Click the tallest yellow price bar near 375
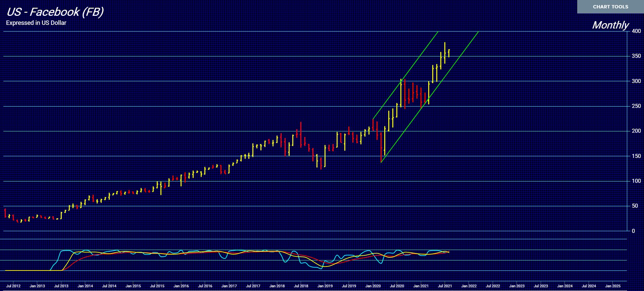 pos(445,50)
